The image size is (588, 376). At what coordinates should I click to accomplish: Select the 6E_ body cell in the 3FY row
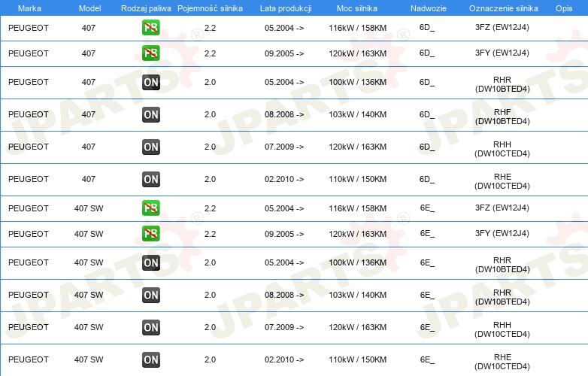pyautogui.click(x=427, y=234)
